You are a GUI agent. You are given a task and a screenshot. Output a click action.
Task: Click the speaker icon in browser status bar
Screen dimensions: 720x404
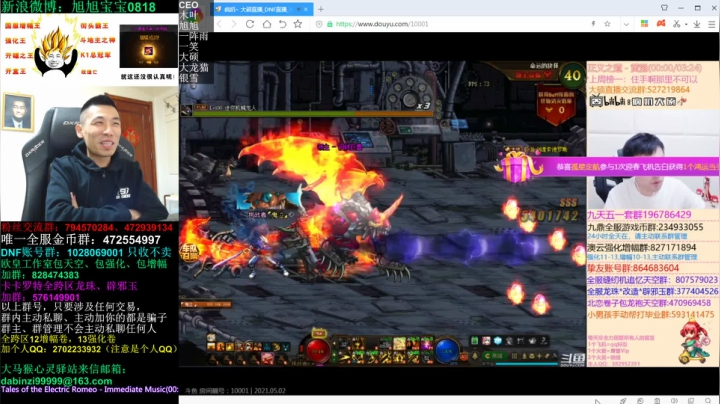(674, 401)
